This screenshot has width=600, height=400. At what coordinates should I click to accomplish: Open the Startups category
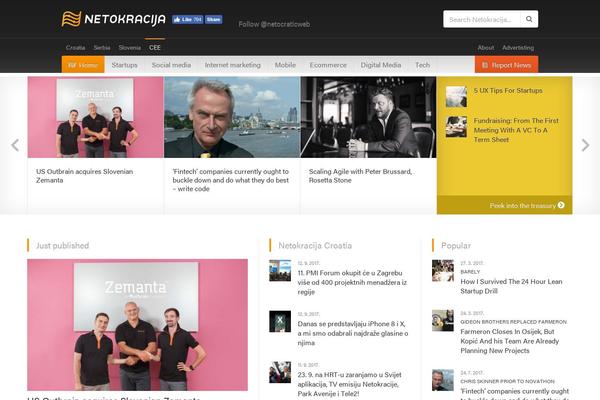coord(124,65)
